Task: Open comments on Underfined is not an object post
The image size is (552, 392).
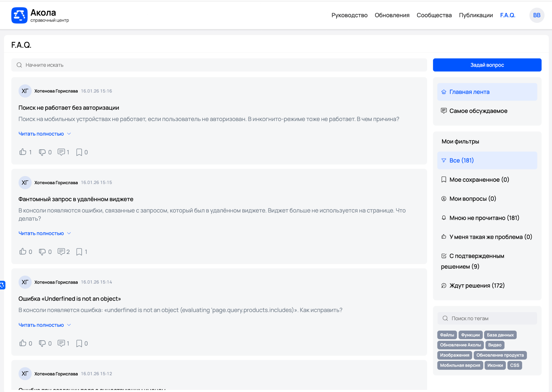Action: [61, 343]
